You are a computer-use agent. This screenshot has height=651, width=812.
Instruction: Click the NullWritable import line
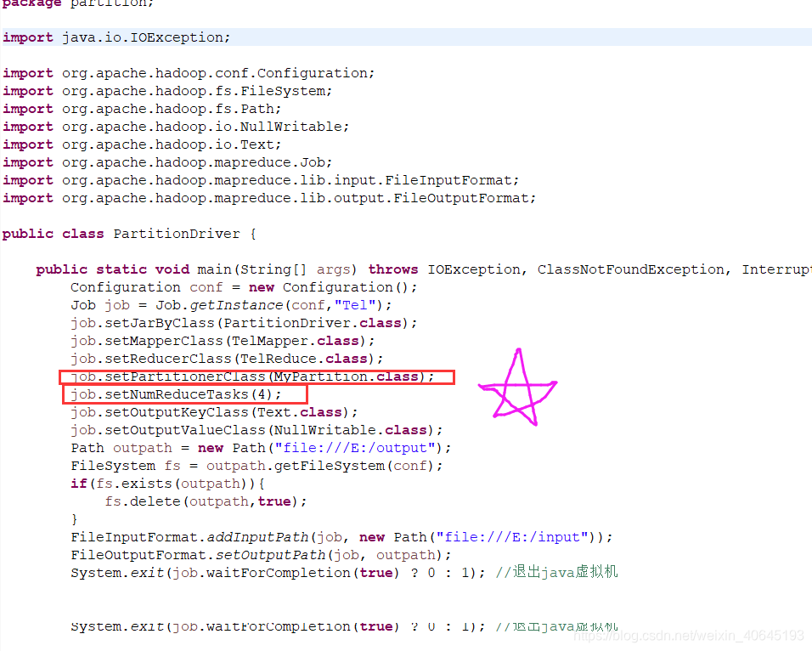pyautogui.click(x=174, y=126)
